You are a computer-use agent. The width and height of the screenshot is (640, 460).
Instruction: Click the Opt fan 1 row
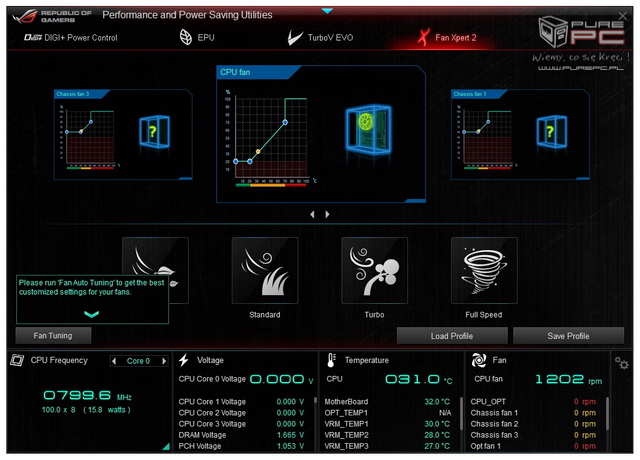pos(533,446)
